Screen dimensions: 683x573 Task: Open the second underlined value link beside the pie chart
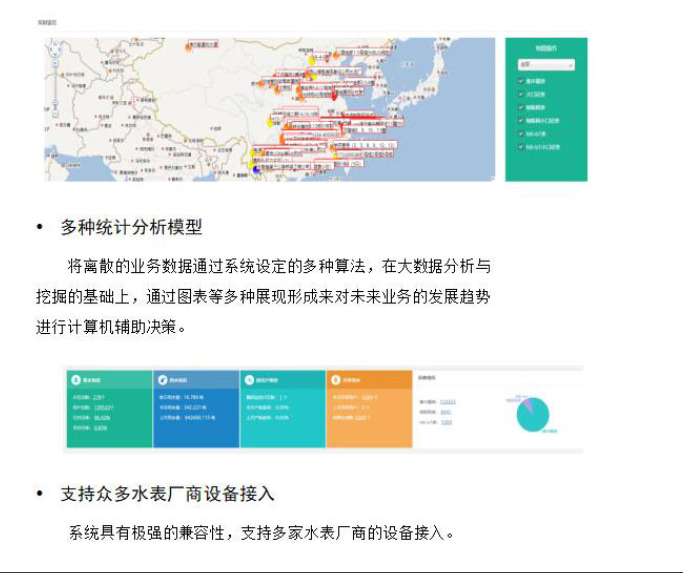446,412
